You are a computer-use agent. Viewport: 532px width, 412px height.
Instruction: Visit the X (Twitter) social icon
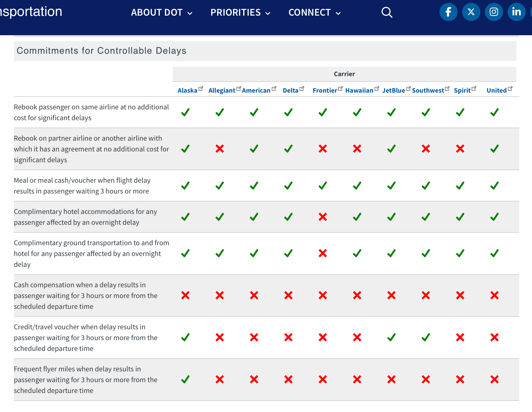click(x=471, y=12)
